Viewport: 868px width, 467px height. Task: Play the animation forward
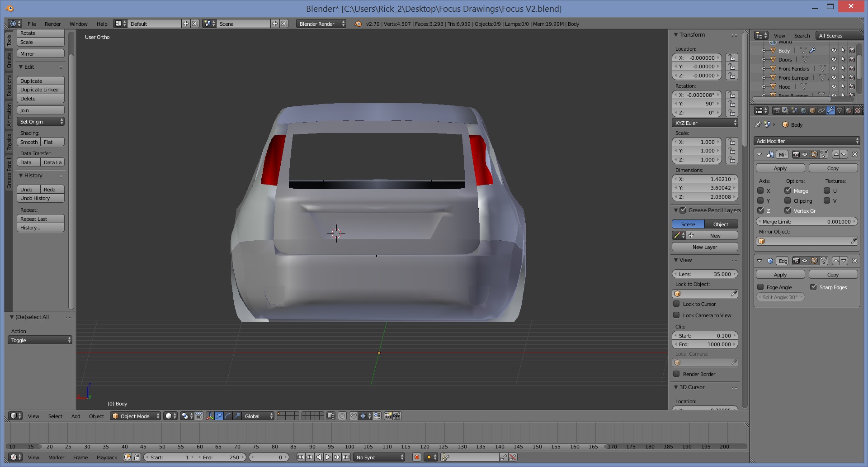[328, 457]
